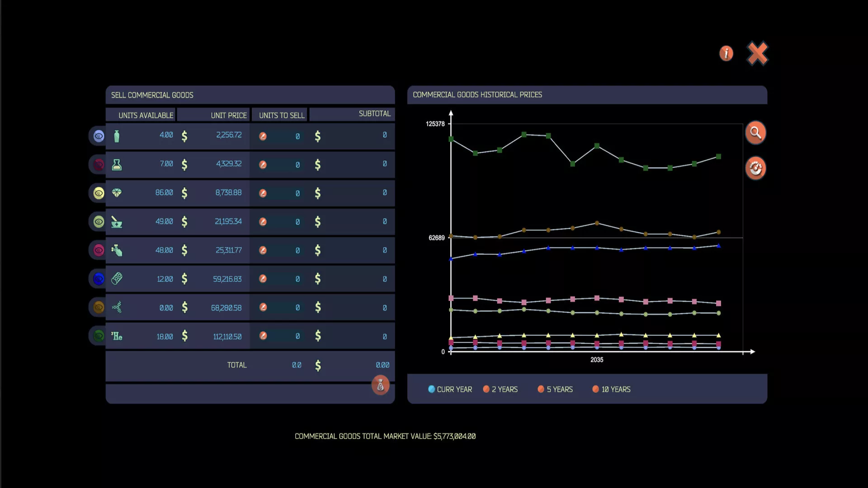This screenshot has width=868, height=488.
Task: Open the info button
Action: pos(726,53)
